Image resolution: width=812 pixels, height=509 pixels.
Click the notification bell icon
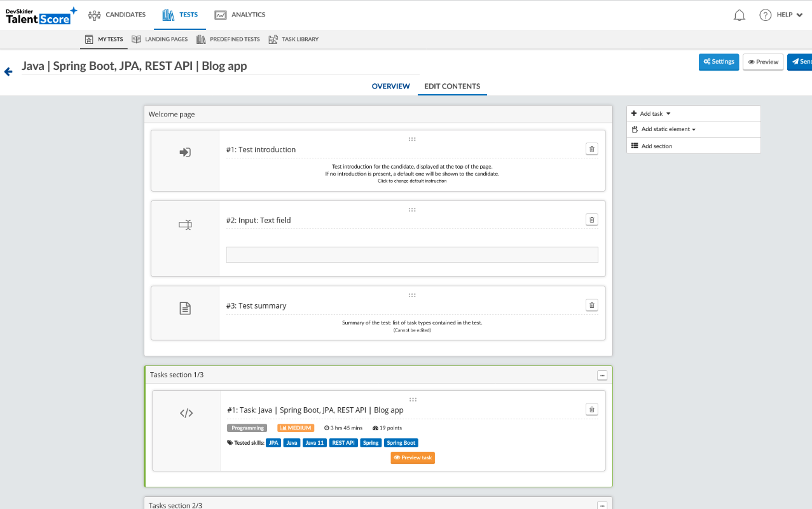click(739, 15)
